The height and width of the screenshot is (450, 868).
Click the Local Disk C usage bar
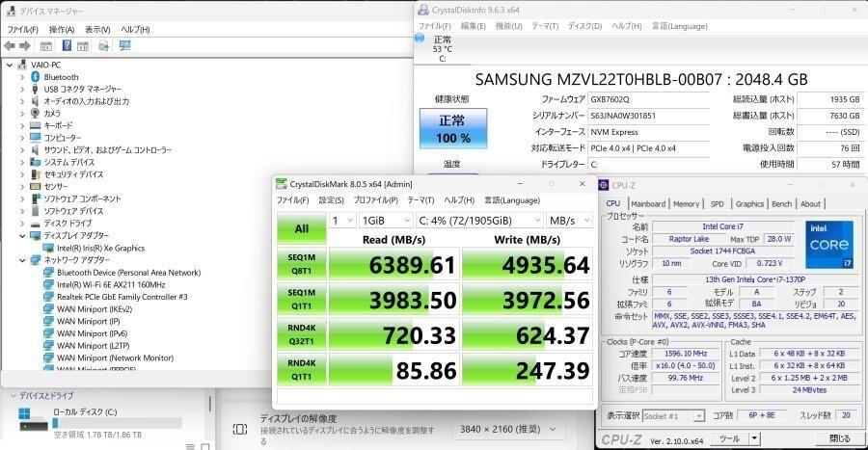point(117,423)
